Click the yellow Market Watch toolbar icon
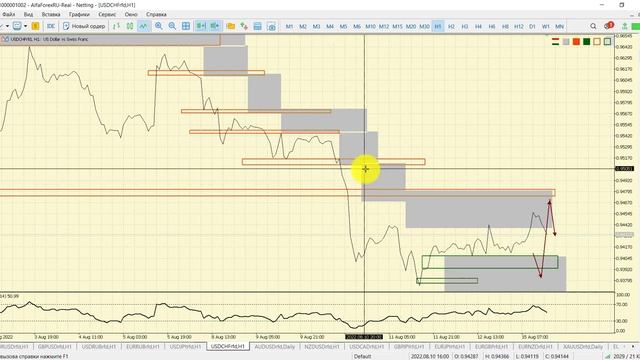The height and width of the screenshot is (360, 640). (x=36, y=26)
